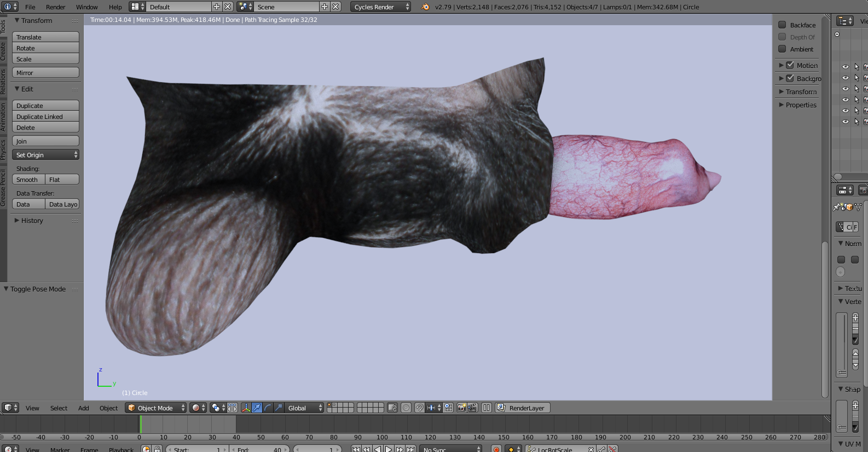Click the rotate manipulator arc icon
Image resolution: width=868 pixels, height=452 pixels.
click(x=268, y=408)
